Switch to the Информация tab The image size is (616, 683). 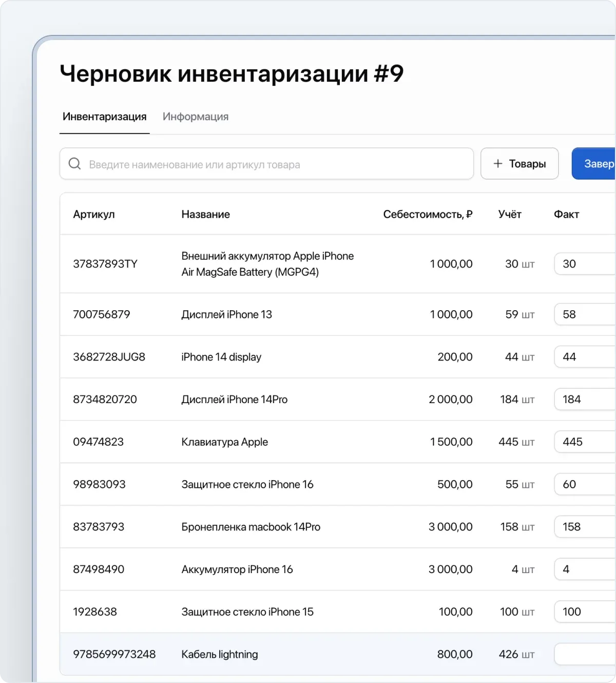[196, 117]
